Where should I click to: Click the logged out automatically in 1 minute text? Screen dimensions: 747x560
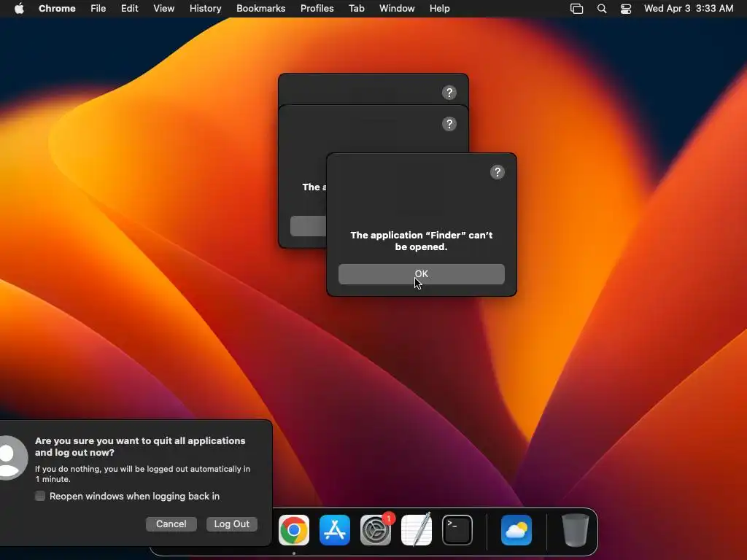[142, 474]
